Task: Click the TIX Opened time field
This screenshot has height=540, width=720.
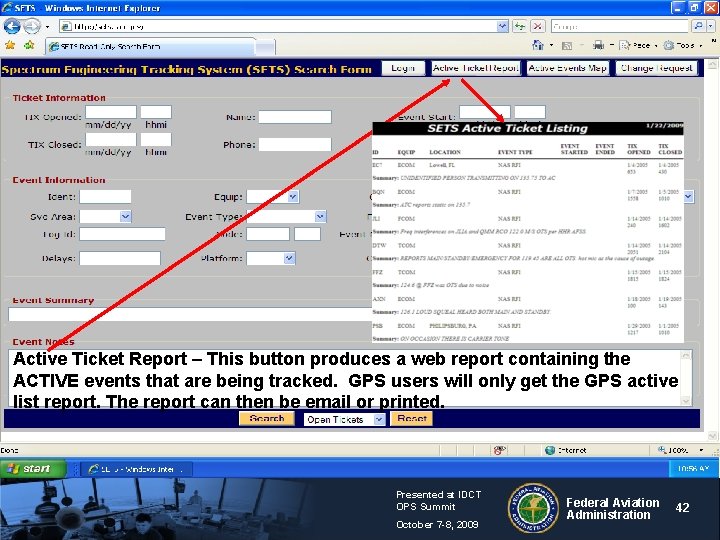Action: pos(156,112)
